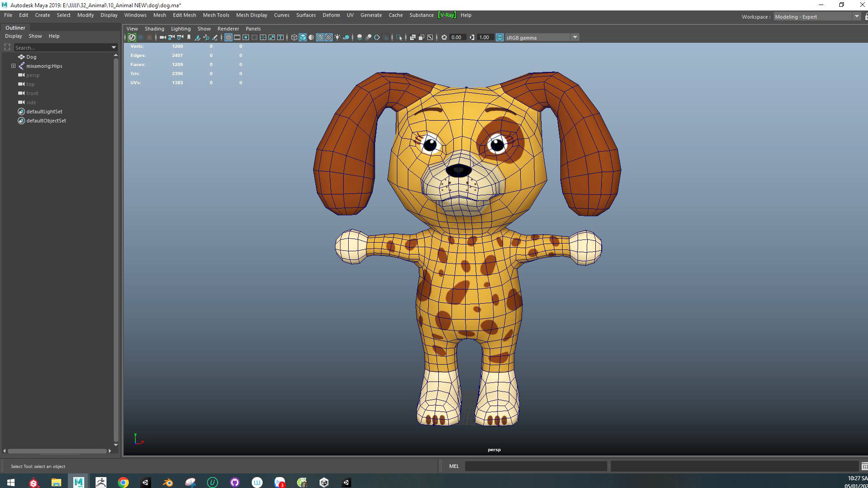The image size is (868, 488).
Task: Open the Mesh Display menu
Action: 251,15
